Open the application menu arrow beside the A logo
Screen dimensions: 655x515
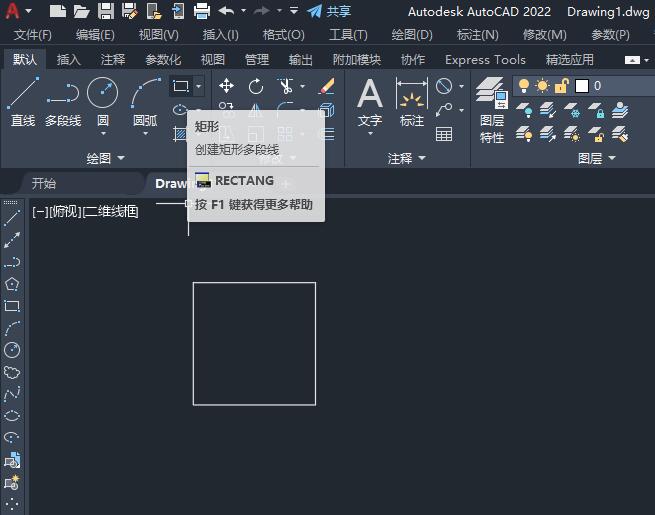(x=28, y=11)
